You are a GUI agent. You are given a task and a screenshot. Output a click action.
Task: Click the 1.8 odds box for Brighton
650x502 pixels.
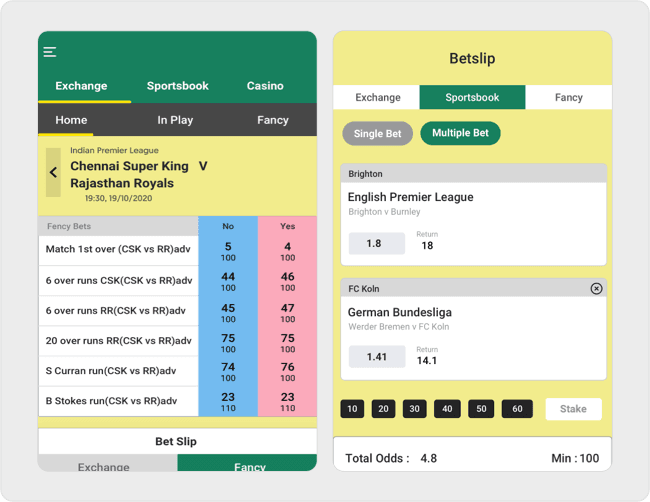click(x=374, y=243)
